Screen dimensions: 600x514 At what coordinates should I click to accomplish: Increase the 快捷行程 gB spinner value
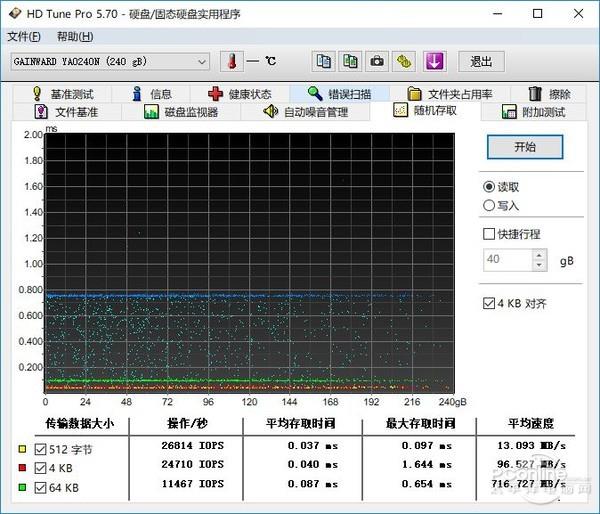[540, 255]
